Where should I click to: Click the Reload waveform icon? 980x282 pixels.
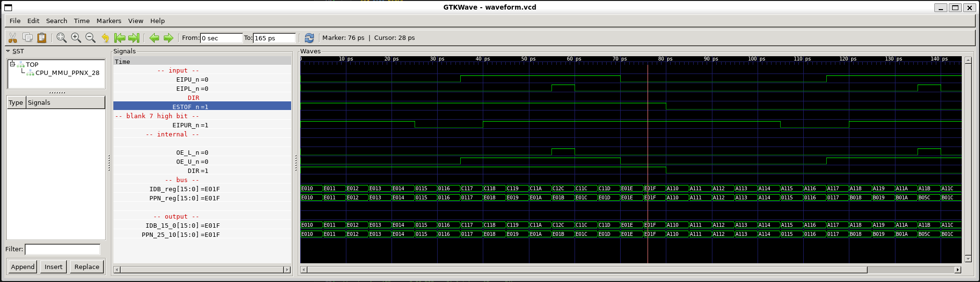tap(309, 37)
